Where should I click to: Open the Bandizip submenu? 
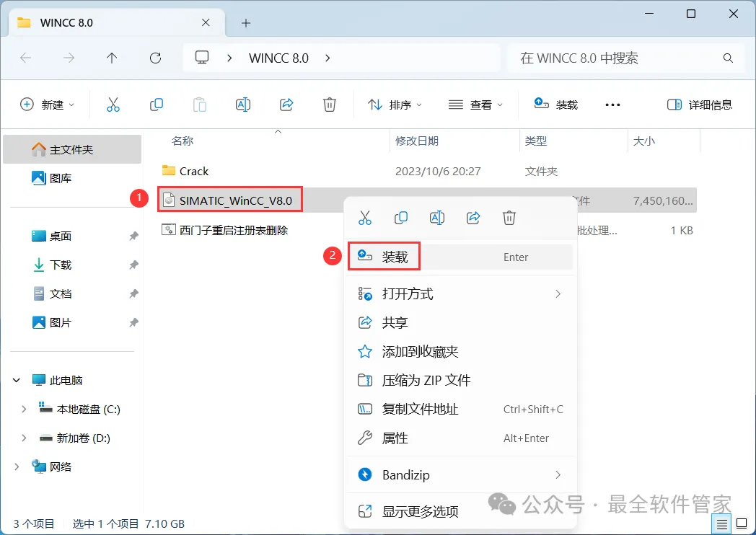(x=460, y=474)
